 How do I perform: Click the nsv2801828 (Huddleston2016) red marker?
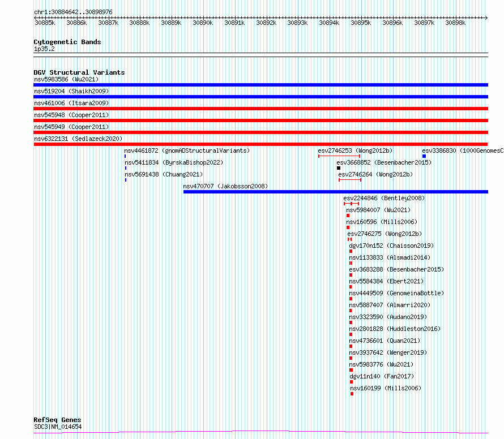[351, 334]
